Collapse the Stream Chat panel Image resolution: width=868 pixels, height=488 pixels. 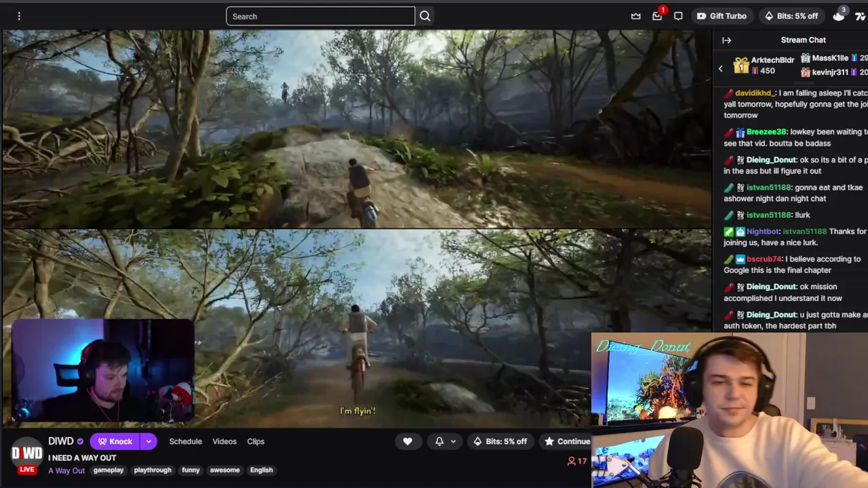pos(726,40)
